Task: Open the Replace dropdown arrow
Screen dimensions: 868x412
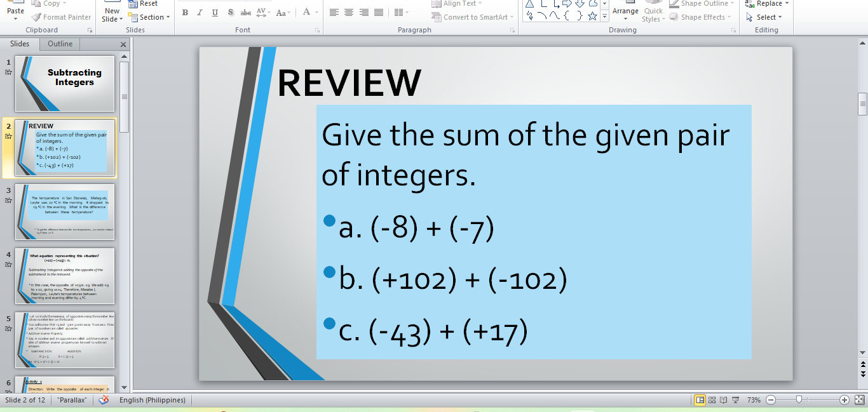Action: tap(787, 4)
